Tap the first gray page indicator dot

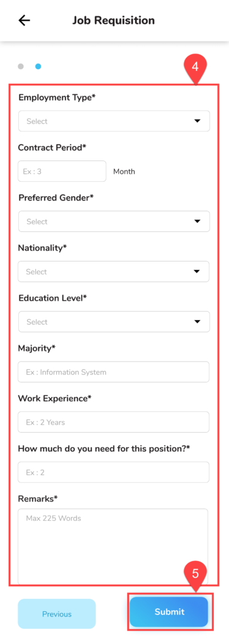(21, 66)
